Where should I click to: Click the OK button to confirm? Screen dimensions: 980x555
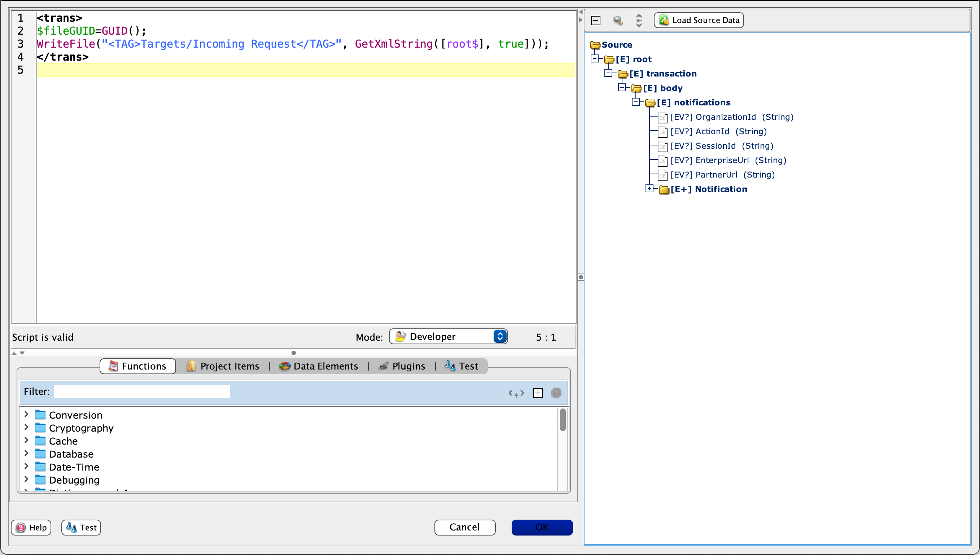542,527
